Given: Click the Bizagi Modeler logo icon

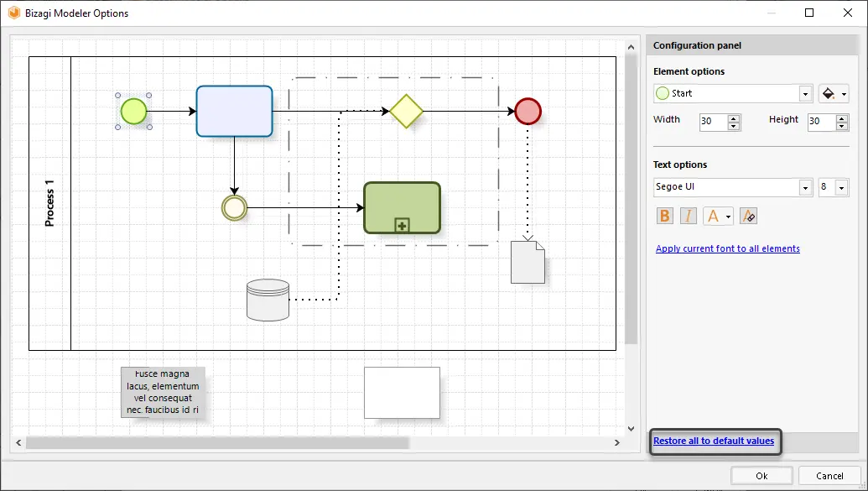Looking at the screenshot, I should (14, 13).
